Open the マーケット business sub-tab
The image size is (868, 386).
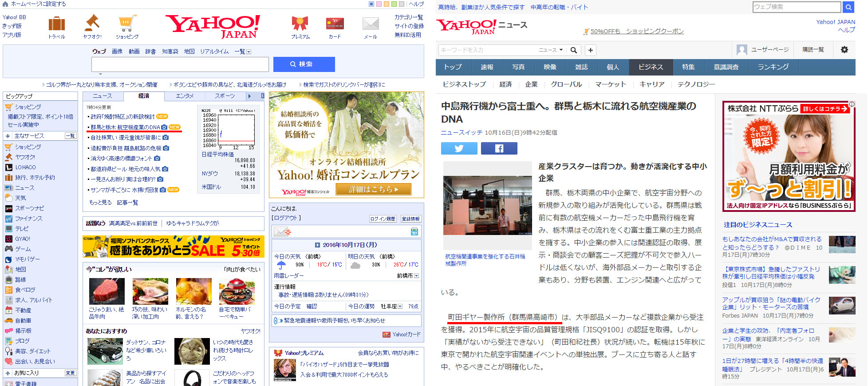pyautogui.click(x=611, y=84)
